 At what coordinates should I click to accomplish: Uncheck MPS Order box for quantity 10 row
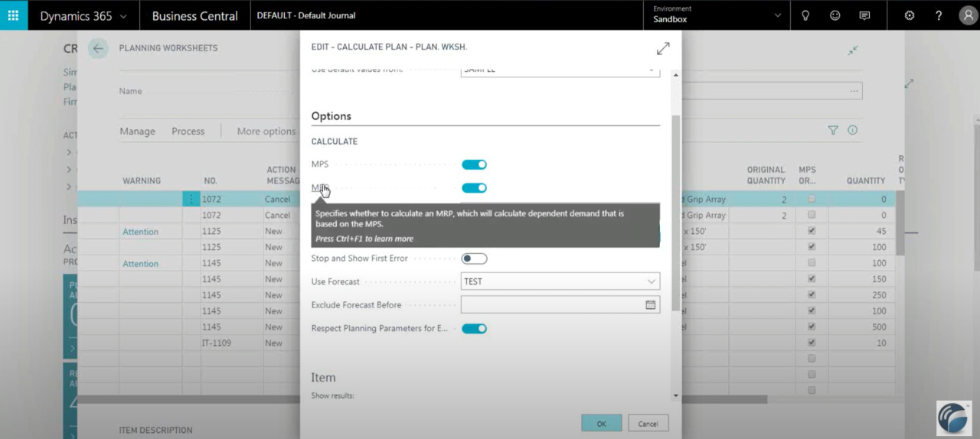[x=812, y=343]
